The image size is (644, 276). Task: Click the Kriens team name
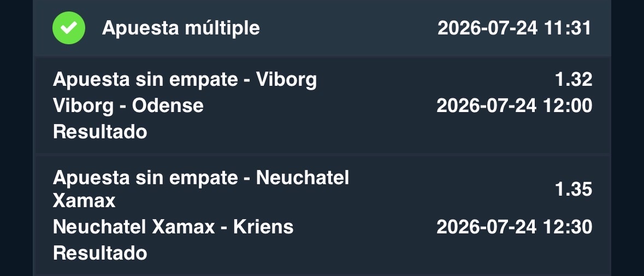pyautogui.click(x=263, y=227)
